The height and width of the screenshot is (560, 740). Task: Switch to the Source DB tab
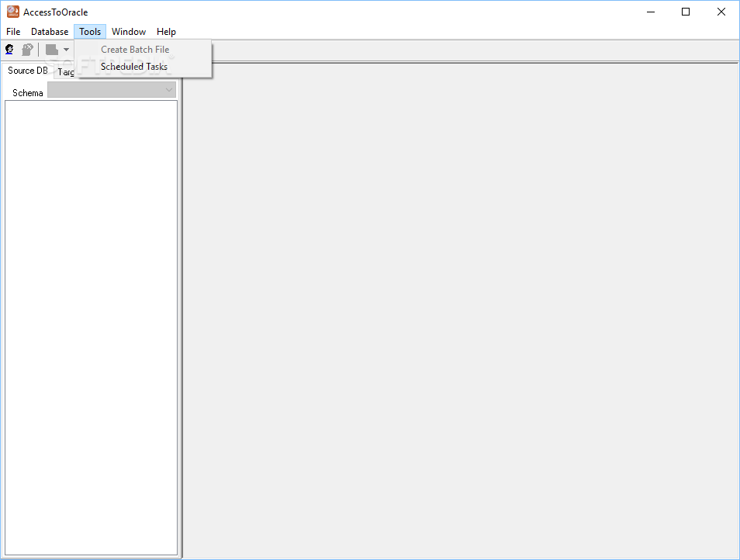point(27,71)
